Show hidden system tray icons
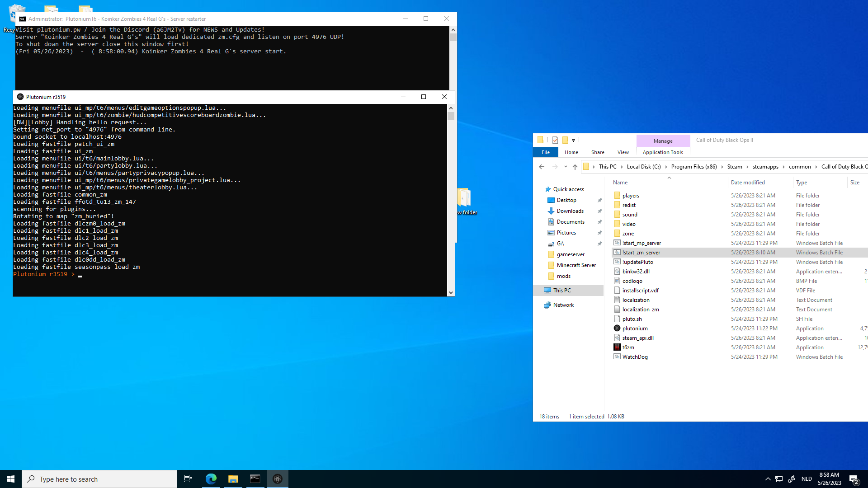The image size is (868, 488). tap(768, 479)
